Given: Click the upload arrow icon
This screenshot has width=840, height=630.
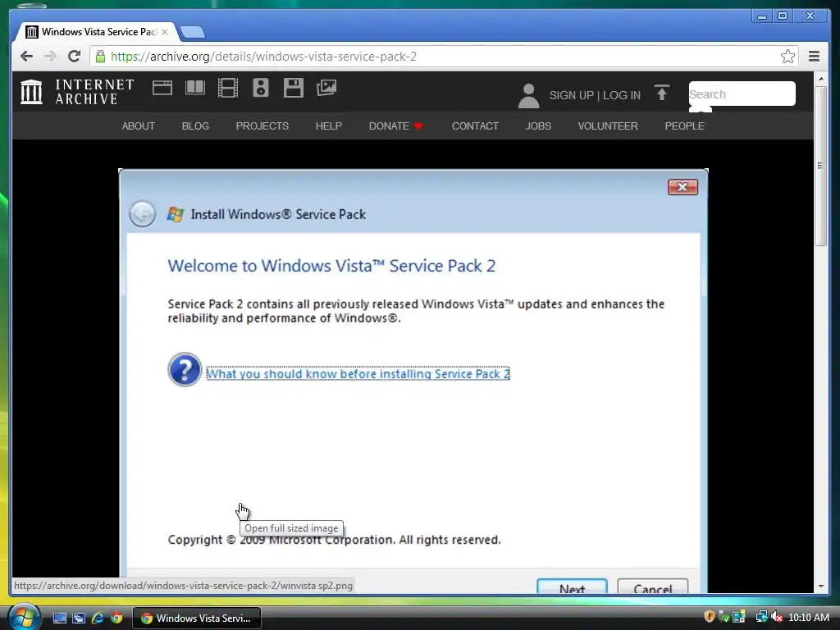Looking at the screenshot, I should (x=662, y=93).
